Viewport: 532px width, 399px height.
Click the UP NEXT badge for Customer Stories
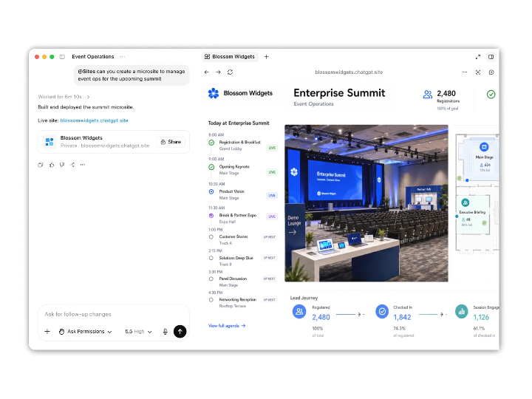point(270,237)
